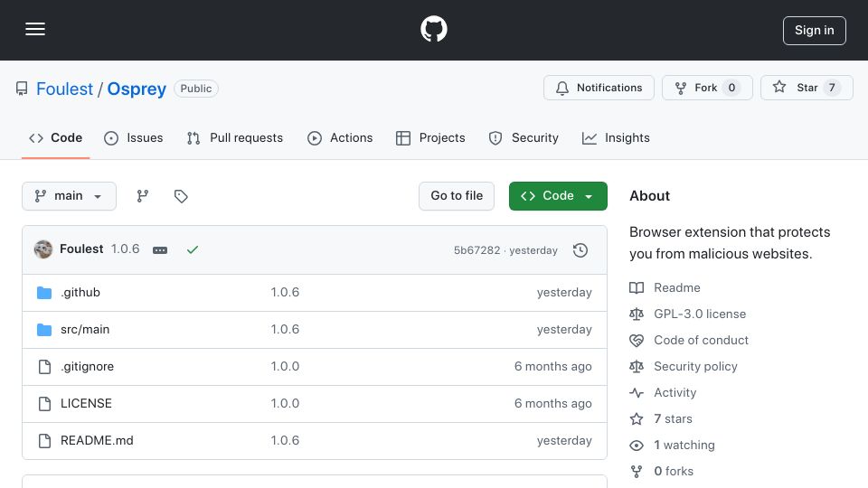Screen dimensions: 868x488
Task: Switch to the Issues tab
Action: [x=134, y=137]
